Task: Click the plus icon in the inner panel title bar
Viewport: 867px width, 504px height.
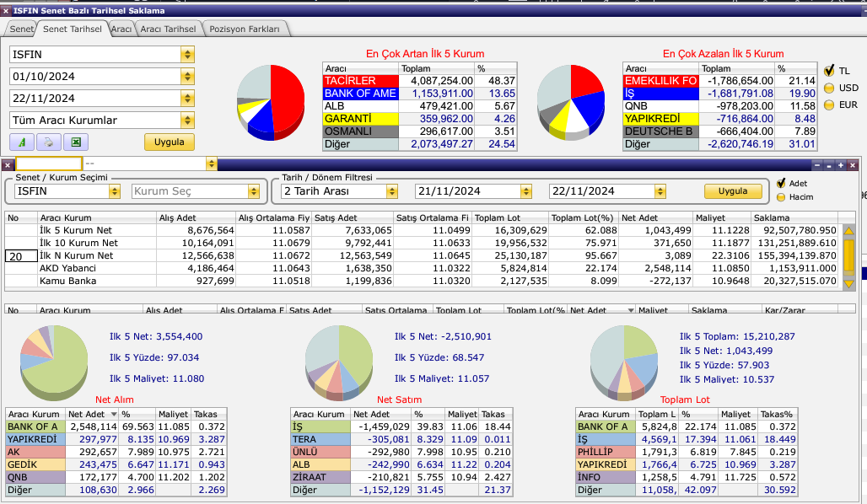Action: point(841,165)
